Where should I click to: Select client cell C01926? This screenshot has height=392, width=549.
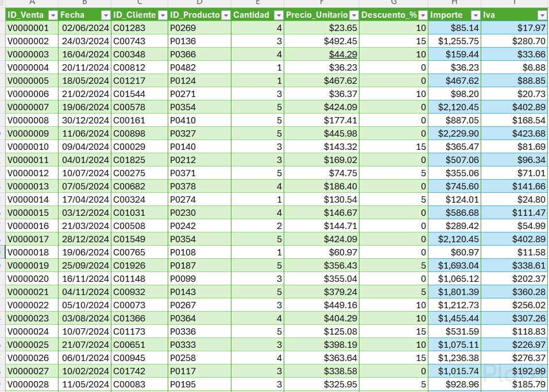140,266
